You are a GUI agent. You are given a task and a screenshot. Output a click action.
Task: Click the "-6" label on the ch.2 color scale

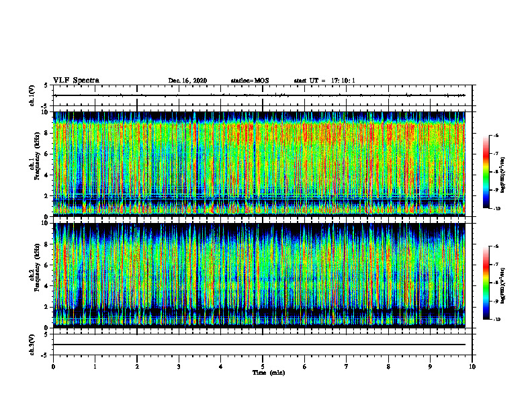496,246
